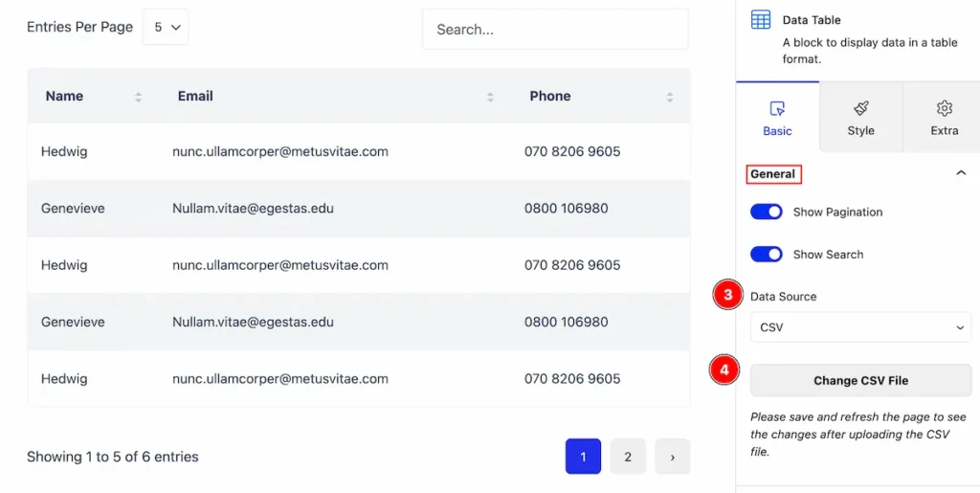Screen dimensions: 980x493
Task: Sort table by Phone column arrows
Action: pyautogui.click(x=669, y=97)
